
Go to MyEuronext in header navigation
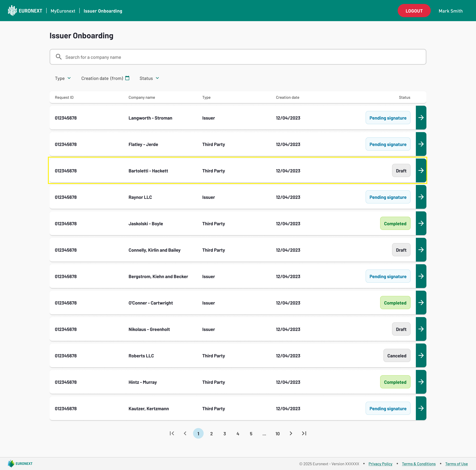[x=63, y=11]
